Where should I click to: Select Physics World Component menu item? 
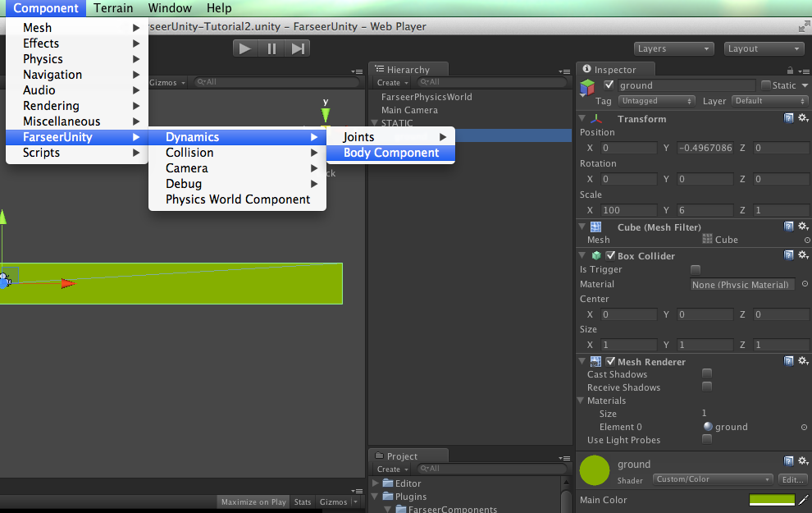(x=237, y=199)
